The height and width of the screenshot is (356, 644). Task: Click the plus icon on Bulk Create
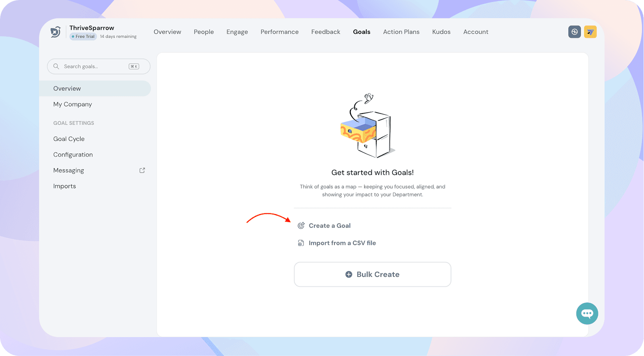pyautogui.click(x=349, y=274)
